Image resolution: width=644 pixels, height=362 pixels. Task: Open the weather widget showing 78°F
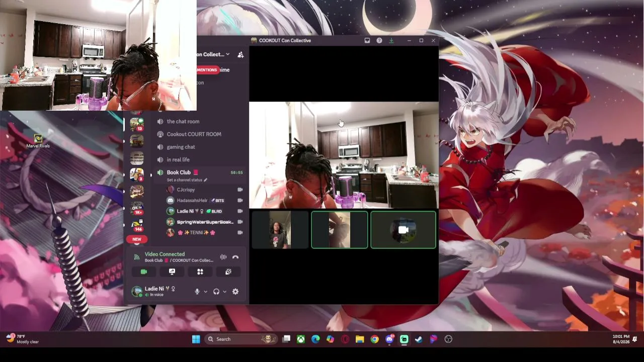tap(23, 339)
